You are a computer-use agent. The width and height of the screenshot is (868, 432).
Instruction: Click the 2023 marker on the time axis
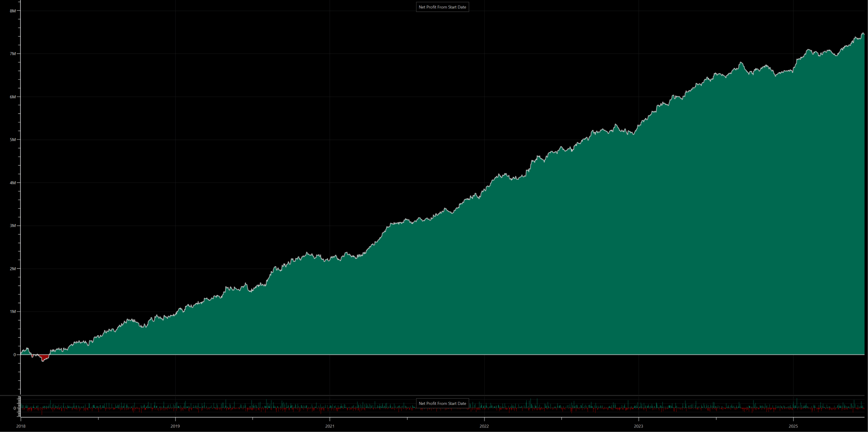[638, 426]
